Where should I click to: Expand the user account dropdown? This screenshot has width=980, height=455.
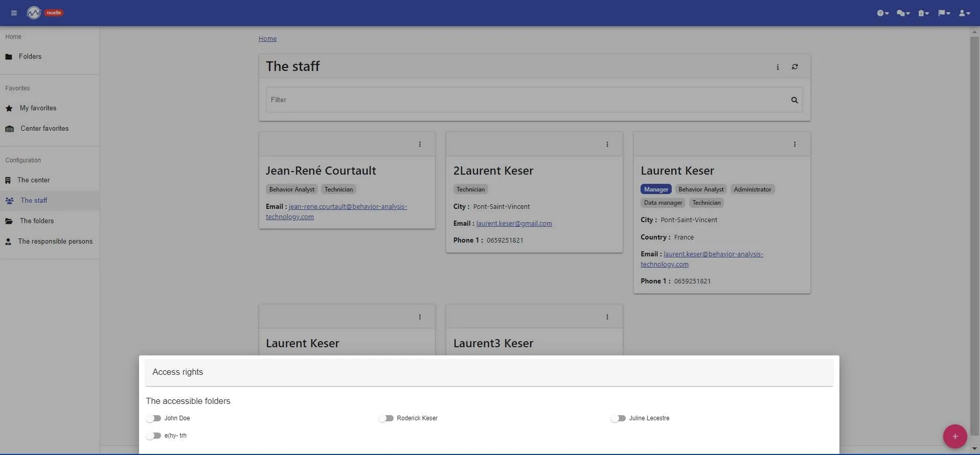tap(964, 13)
